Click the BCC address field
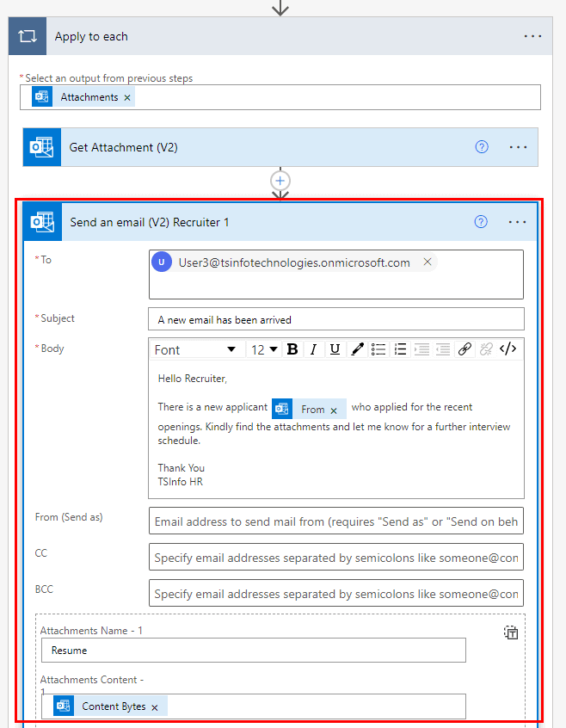The image size is (566, 728). (336, 593)
